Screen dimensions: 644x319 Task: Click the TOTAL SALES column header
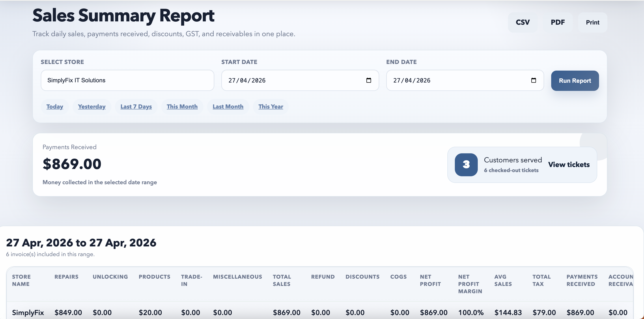point(282,280)
